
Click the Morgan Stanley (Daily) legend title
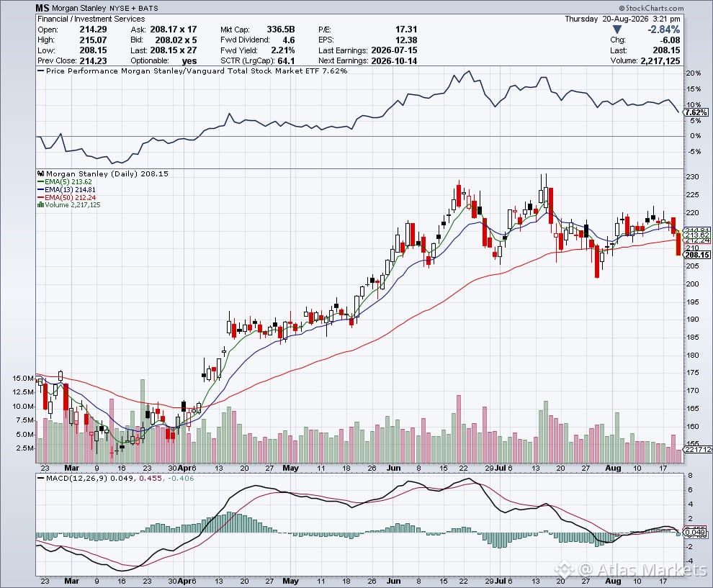107,173
